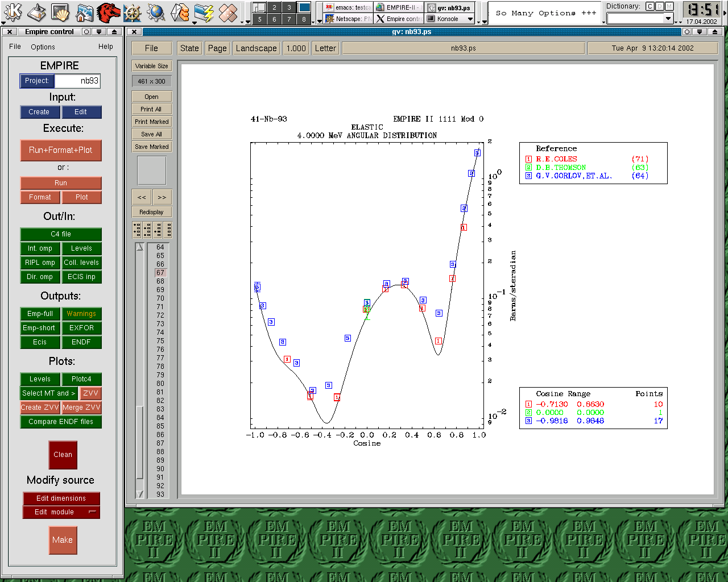This screenshot has height=582, width=728.
Task: Open Landscape orientation menu
Action: click(256, 48)
